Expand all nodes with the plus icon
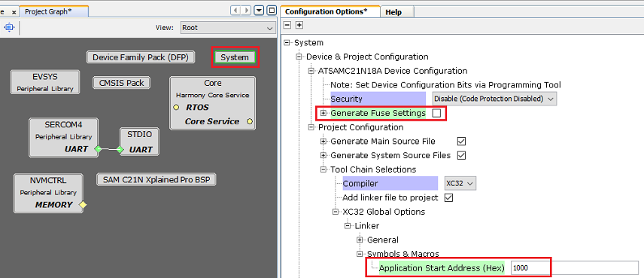Image resolution: width=644 pixels, height=278 pixels. pyautogui.click(x=299, y=25)
